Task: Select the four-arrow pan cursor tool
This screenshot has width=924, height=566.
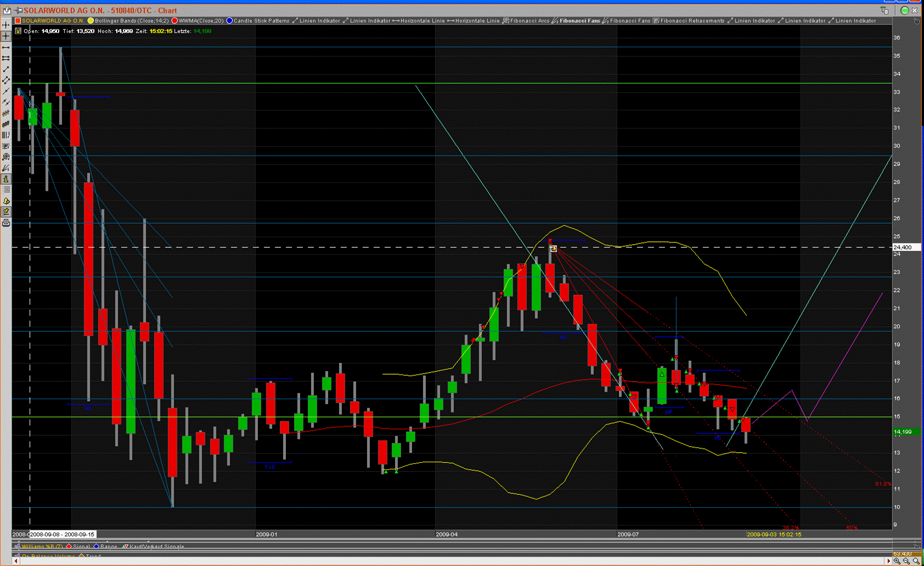Action: click(6, 25)
